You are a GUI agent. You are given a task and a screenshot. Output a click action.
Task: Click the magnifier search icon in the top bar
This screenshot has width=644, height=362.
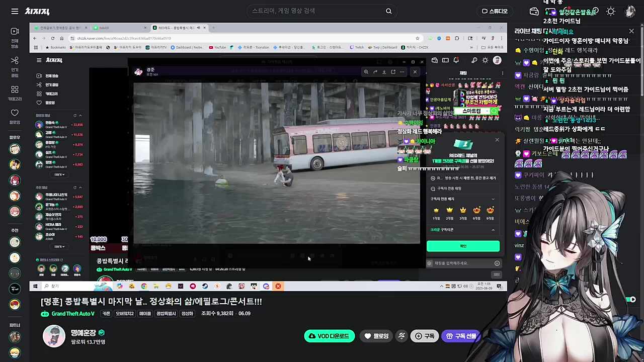click(x=388, y=11)
